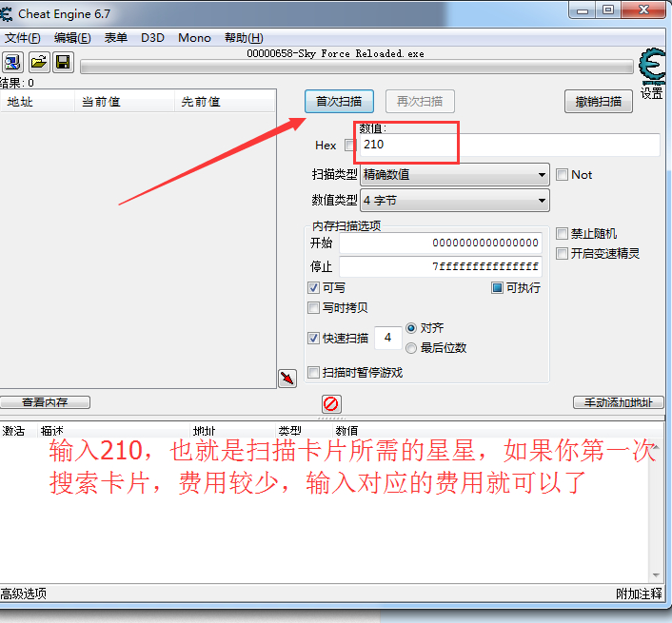Click the 再次扫描 button

coord(420,102)
